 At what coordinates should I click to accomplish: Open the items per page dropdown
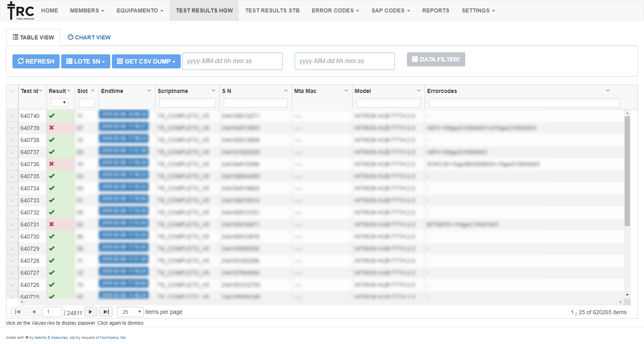coord(130,312)
